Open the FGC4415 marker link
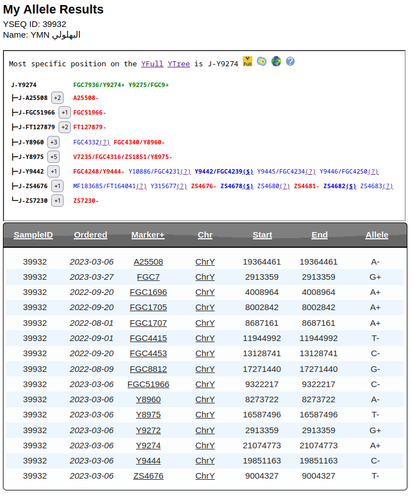 pos(148,338)
